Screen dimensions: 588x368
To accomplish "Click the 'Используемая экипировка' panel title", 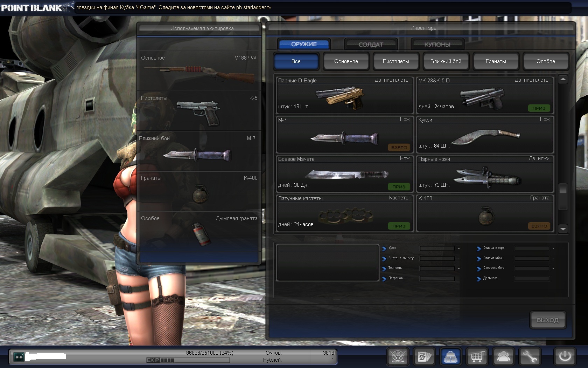I will (x=202, y=28).
